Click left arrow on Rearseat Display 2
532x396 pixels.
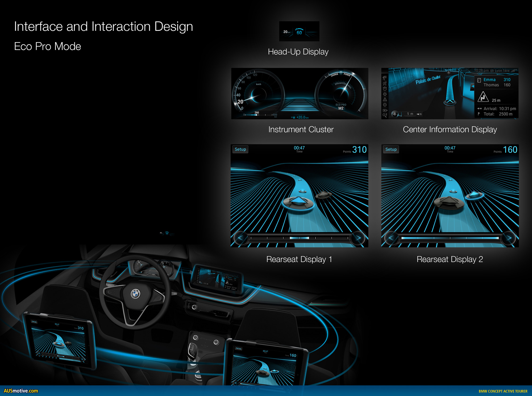coord(391,238)
